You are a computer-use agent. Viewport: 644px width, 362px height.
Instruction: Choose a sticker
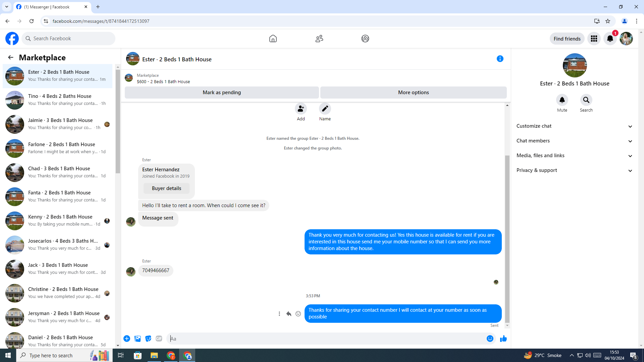click(x=148, y=339)
